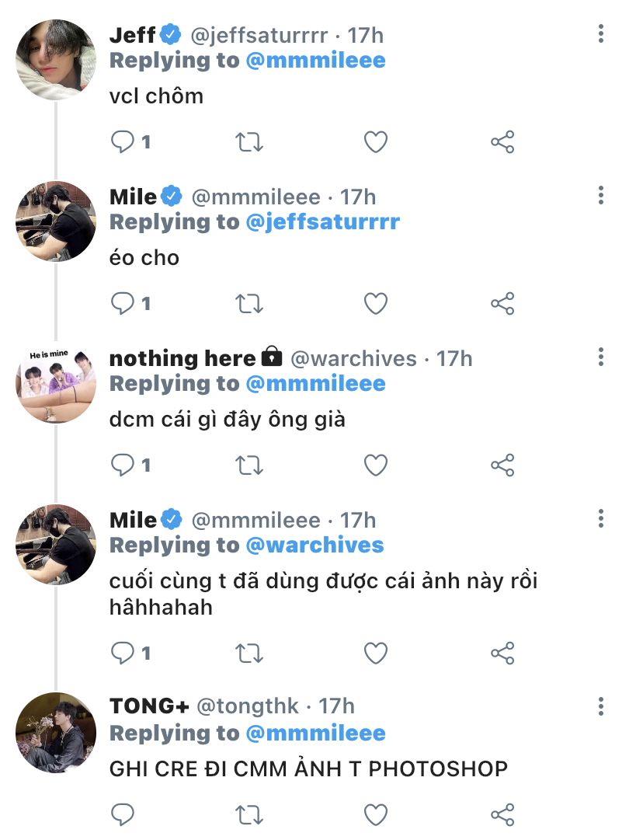Open more options on TONG+'s tweet
This screenshot has height=840, width=643.
pos(601,706)
